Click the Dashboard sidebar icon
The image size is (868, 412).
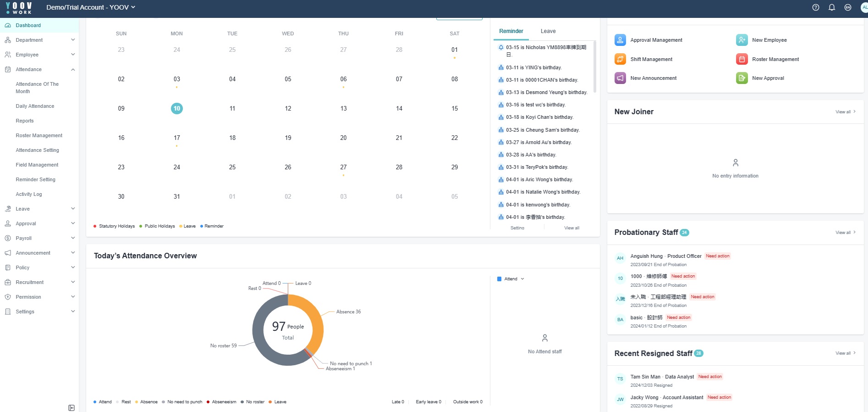(8, 25)
